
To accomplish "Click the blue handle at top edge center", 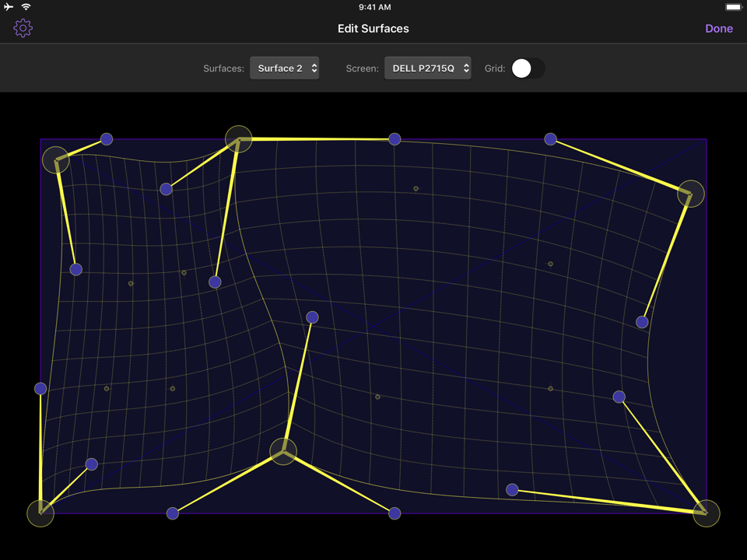I will pos(395,139).
